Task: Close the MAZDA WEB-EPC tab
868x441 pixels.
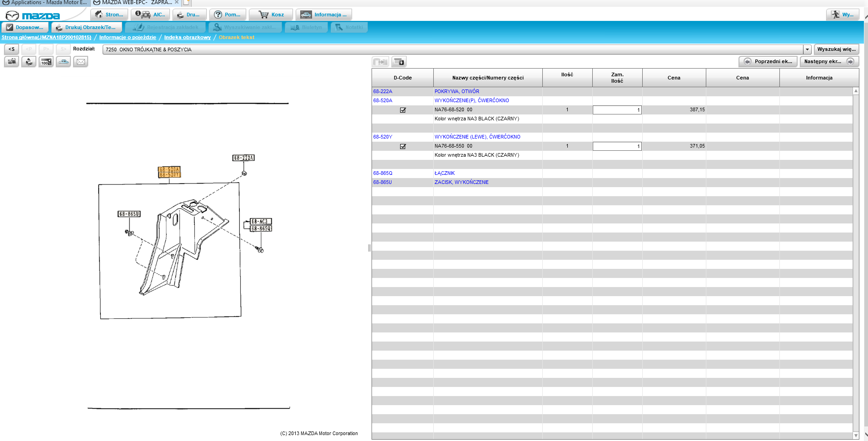Action: pyautogui.click(x=177, y=2)
